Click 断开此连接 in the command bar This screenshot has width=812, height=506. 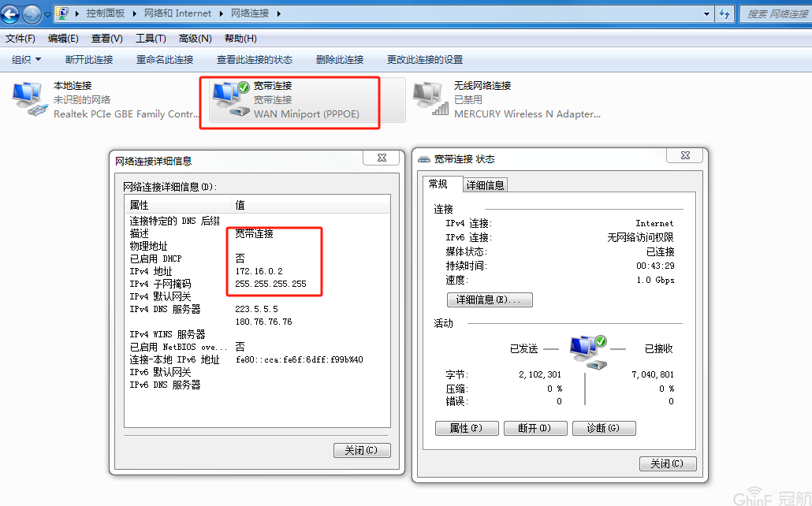(89, 60)
